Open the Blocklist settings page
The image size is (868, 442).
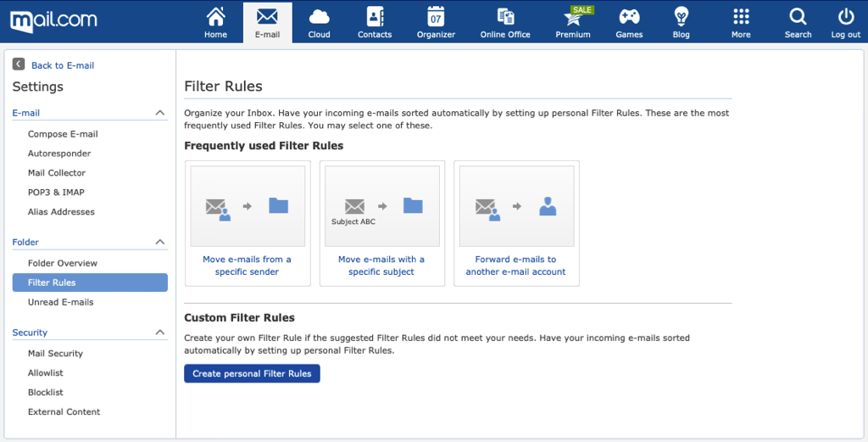[x=46, y=393]
